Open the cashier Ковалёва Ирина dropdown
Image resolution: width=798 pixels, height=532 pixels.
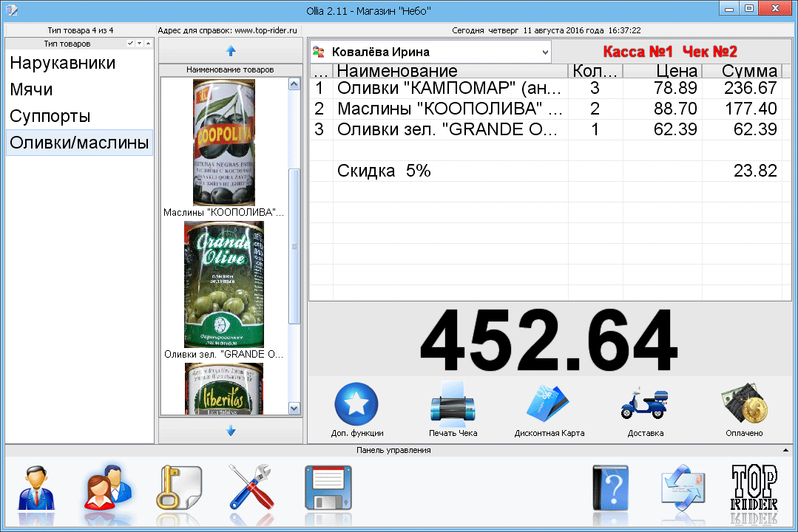[545, 52]
